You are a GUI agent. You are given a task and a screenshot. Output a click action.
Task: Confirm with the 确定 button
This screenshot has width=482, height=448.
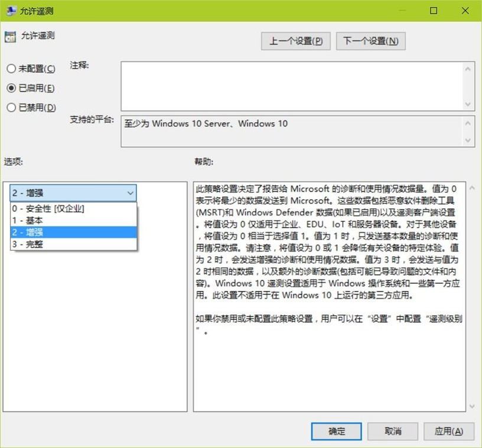tap(337, 431)
